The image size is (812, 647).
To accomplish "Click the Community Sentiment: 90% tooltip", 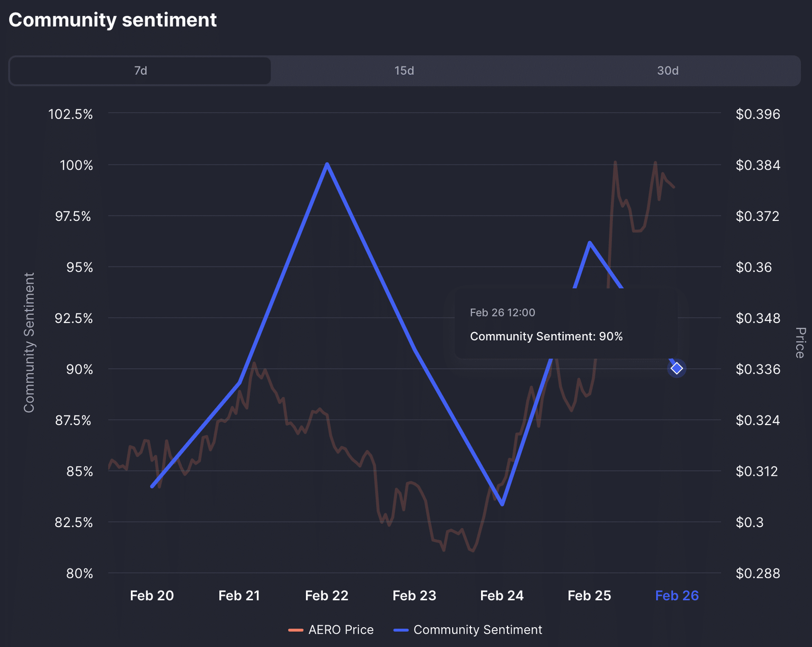I will [x=546, y=336].
